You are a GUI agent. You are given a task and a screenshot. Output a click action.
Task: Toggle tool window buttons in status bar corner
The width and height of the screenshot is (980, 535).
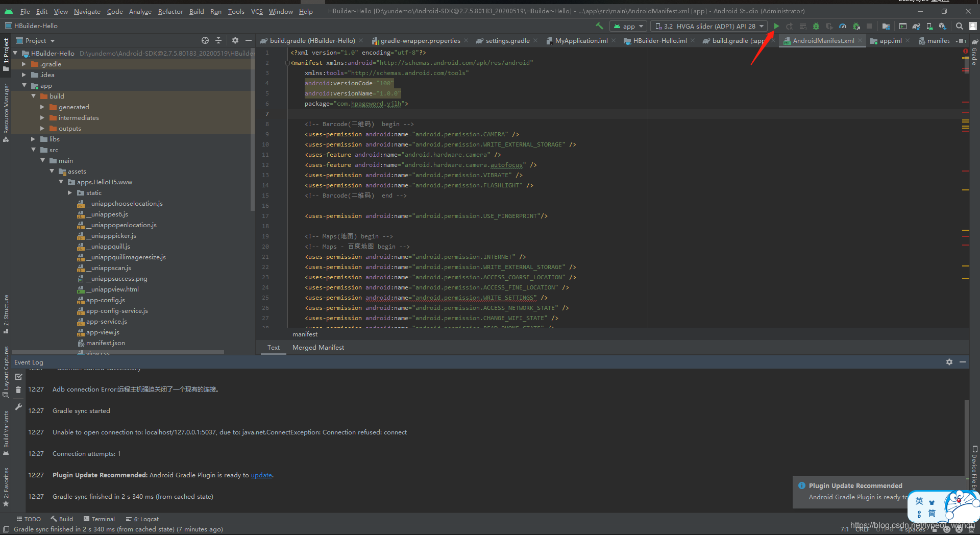[x=6, y=529]
